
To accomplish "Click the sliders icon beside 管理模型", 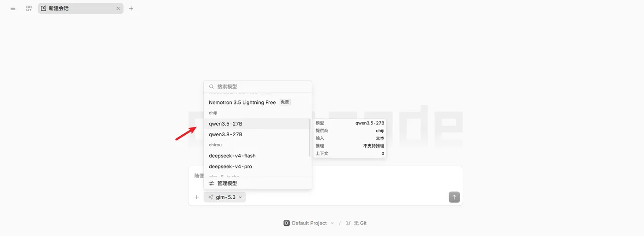I will (212, 183).
